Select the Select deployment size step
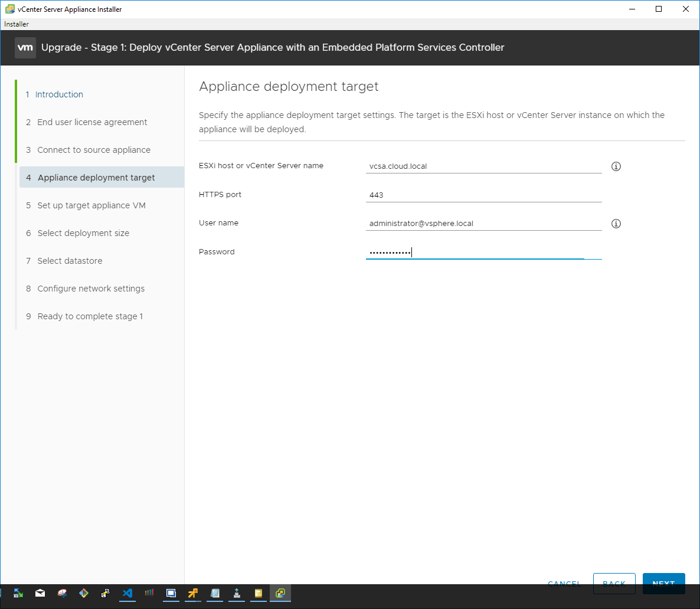700x609 pixels. (x=78, y=233)
